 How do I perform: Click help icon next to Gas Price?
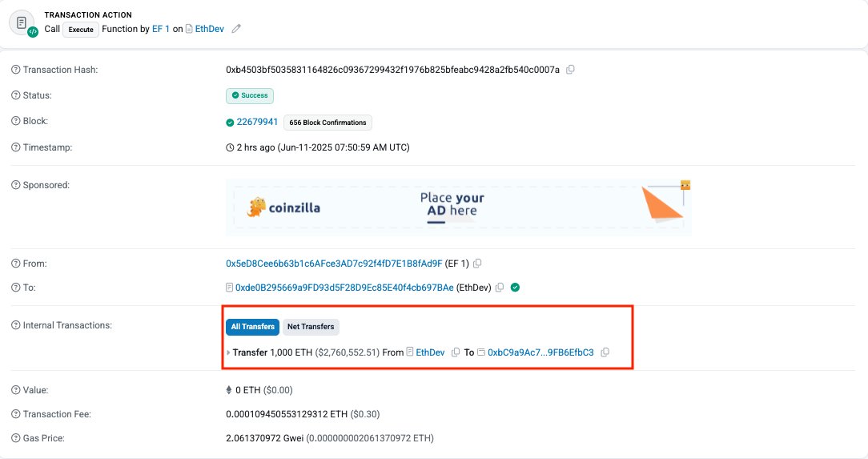click(15, 438)
